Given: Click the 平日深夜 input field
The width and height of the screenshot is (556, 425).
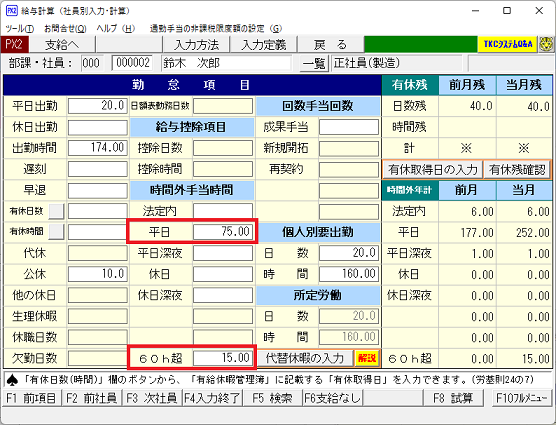Looking at the screenshot, I should [x=223, y=253].
